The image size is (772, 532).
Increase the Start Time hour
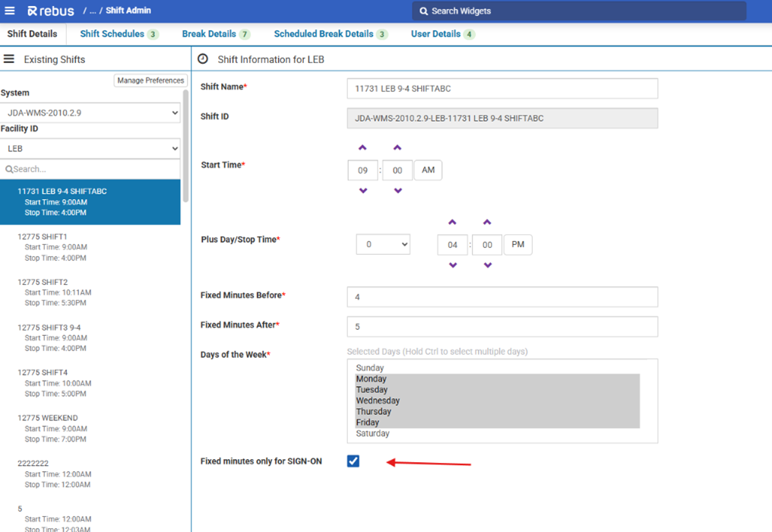tap(362, 148)
